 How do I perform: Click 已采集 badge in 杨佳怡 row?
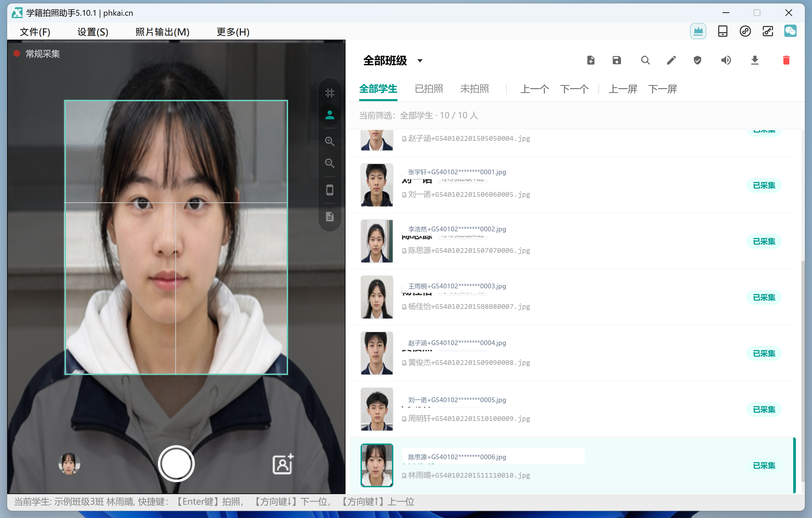764,298
